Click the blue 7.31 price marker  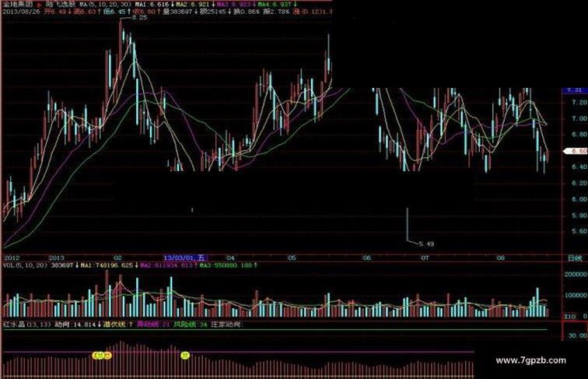575,90
